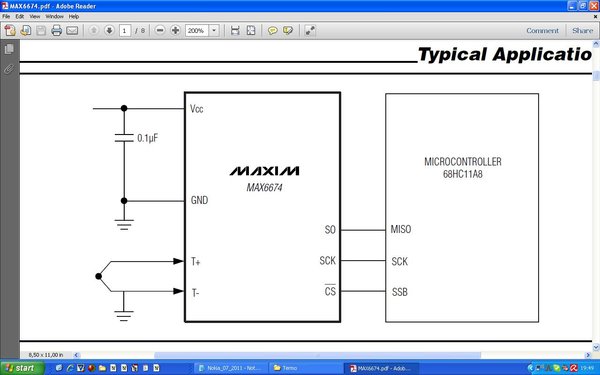Zoom in with the plus button
This screenshot has width=600, height=375.
point(175,30)
